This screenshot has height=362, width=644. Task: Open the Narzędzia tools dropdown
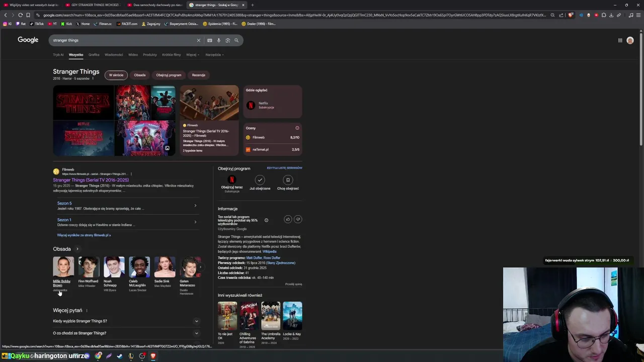(214, 55)
